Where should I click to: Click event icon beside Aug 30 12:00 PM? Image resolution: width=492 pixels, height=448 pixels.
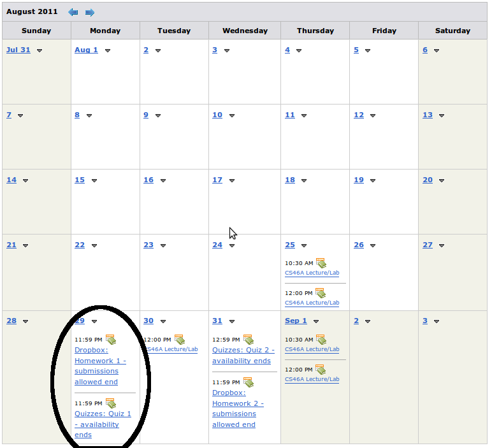pos(180,340)
